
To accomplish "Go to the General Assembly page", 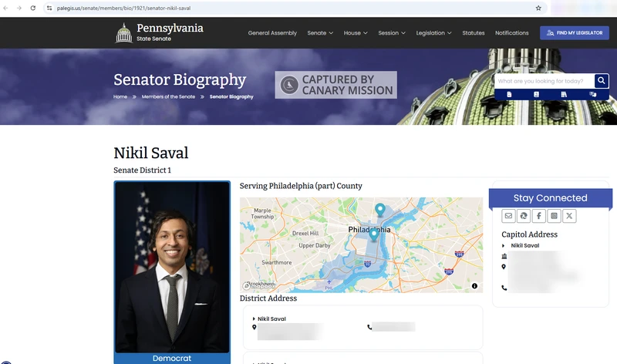I will click(272, 33).
